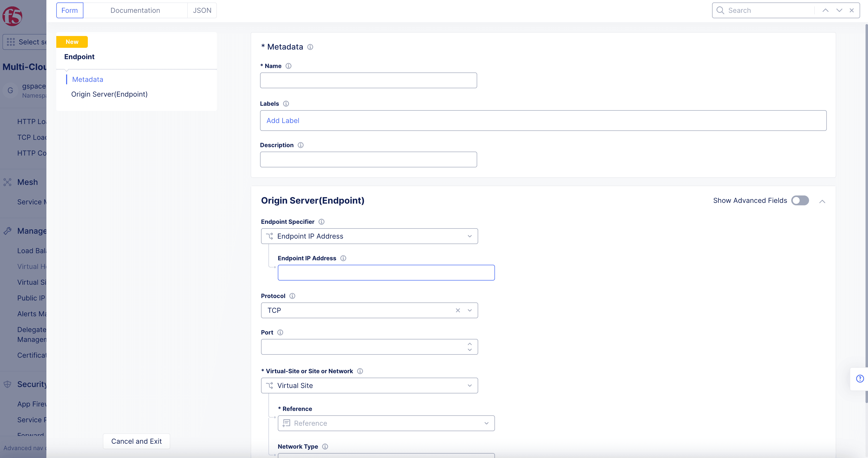
Task: Click the Security shield icon
Action: coord(7,384)
